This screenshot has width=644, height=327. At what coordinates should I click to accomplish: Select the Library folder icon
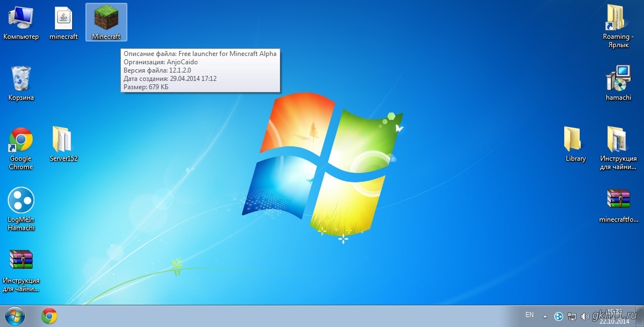click(575, 144)
